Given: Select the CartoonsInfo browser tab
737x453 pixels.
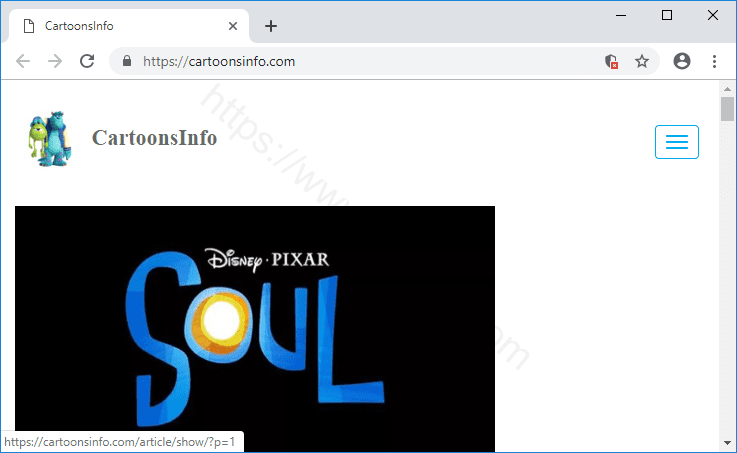Looking at the screenshot, I should 120,26.
